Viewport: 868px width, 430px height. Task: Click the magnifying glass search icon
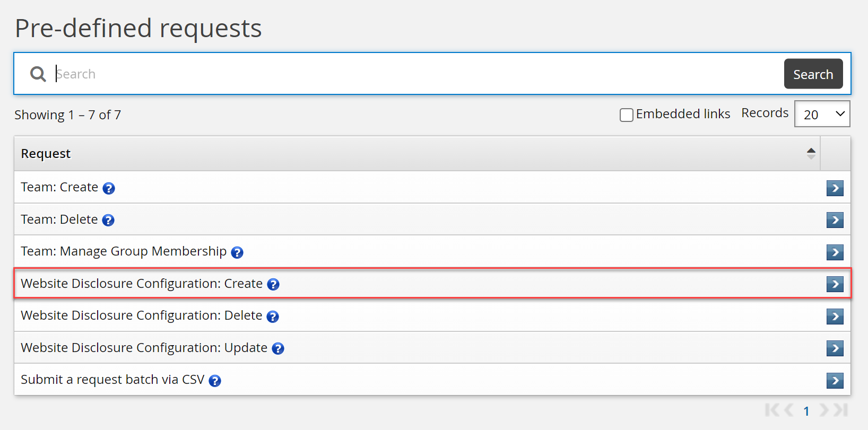(37, 74)
